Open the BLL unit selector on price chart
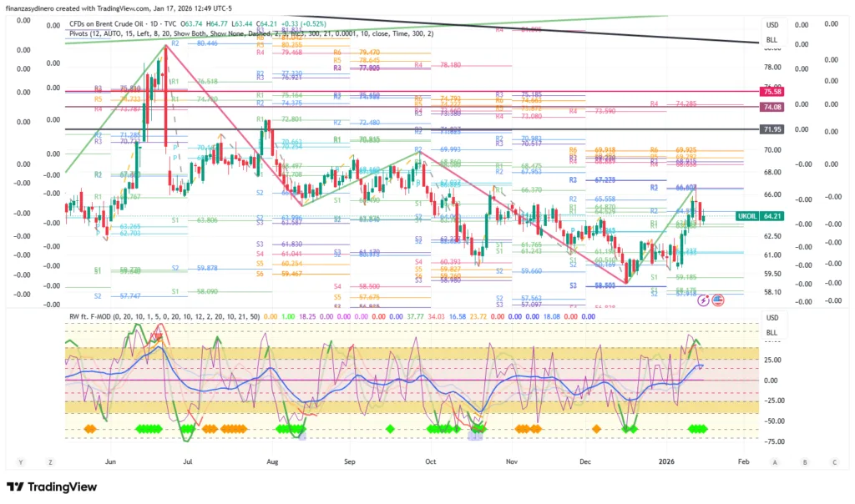The width and height of the screenshot is (855, 504). tap(772, 40)
